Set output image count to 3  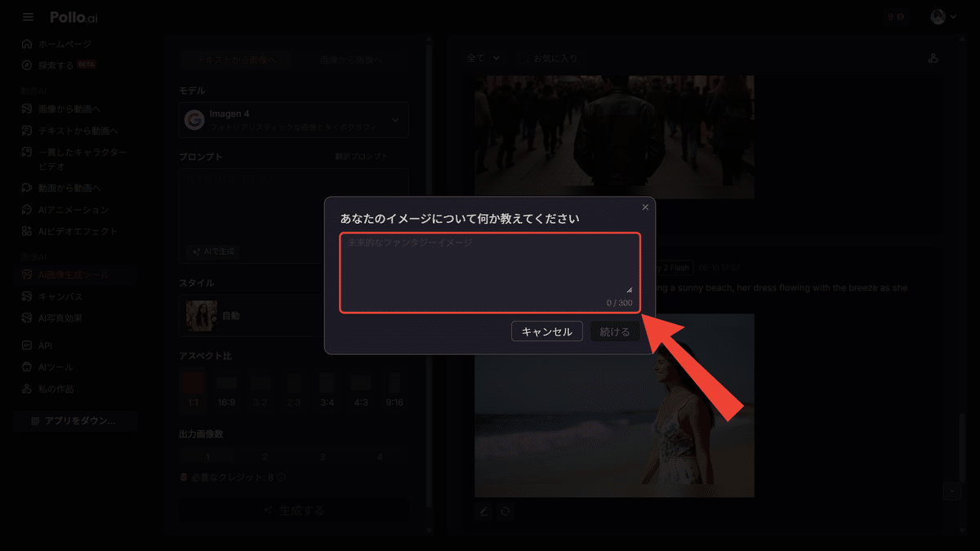(323, 457)
